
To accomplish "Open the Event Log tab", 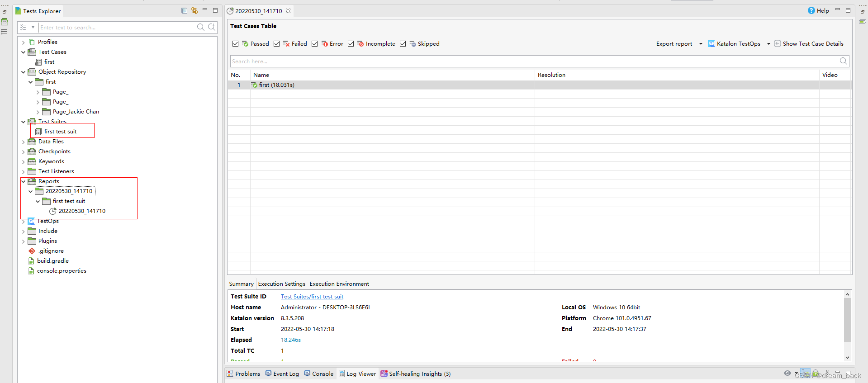I will pyautogui.click(x=282, y=374).
